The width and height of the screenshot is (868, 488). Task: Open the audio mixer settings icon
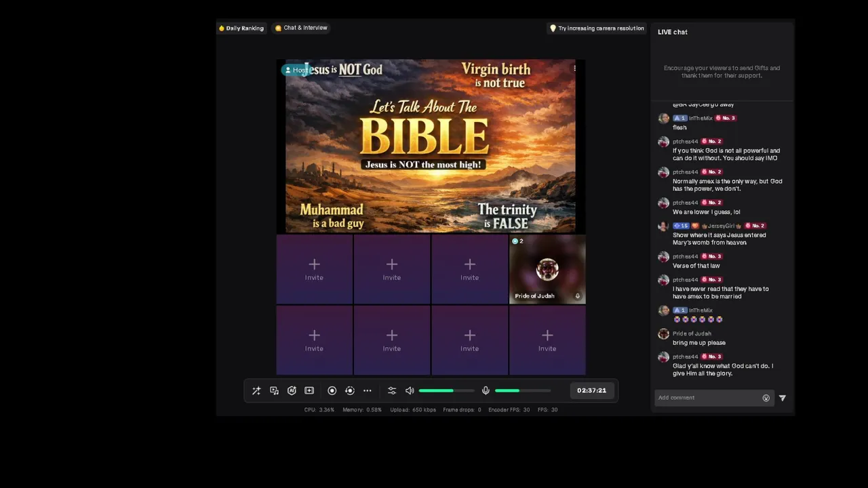click(391, 390)
